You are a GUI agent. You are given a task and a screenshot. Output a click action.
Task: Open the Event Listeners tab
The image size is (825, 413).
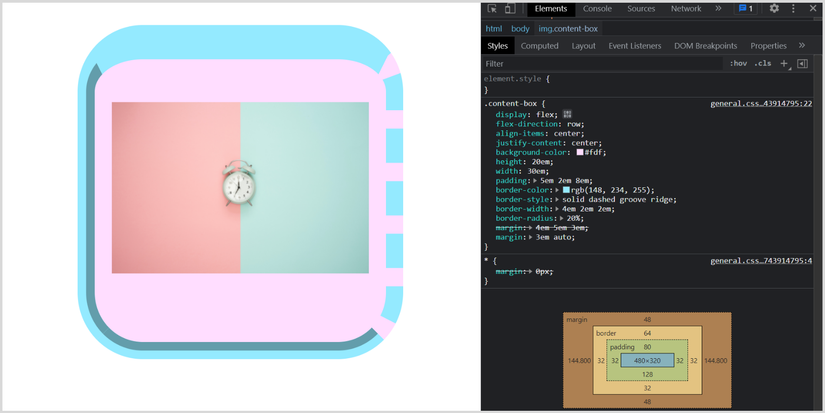pos(635,46)
